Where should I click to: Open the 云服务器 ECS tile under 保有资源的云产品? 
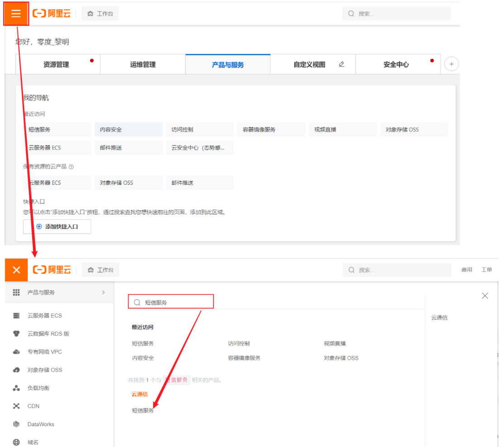point(57,182)
